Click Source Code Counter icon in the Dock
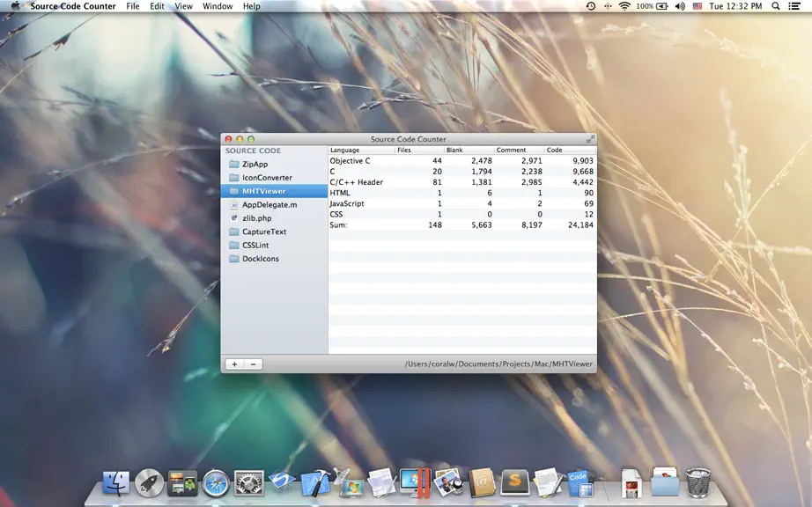Image resolution: width=812 pixels, height=507 pixels. pyautogui.click(x=581, y=483)
